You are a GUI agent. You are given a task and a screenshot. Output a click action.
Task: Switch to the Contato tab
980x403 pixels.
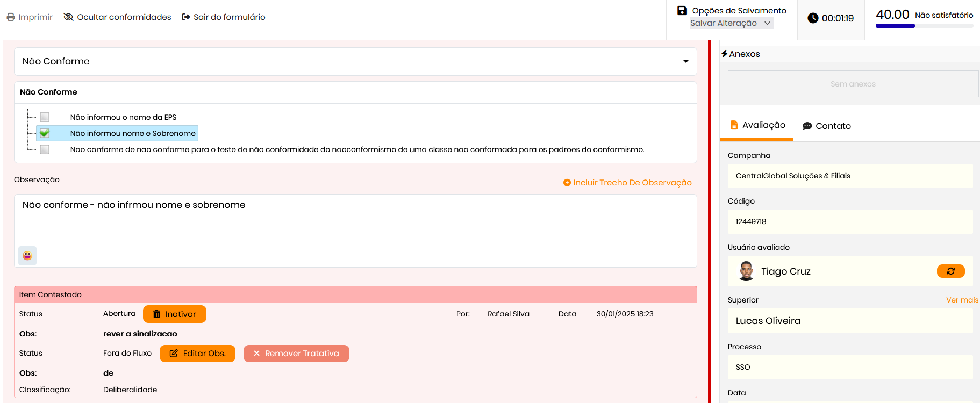[x=826, y=126]
